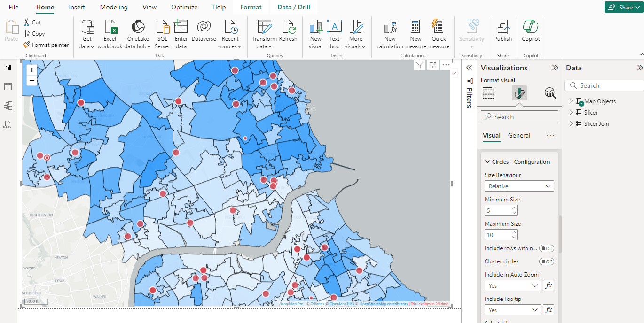This screenshot has width=644, height=323.
Task: Switch to Table view in left sidebar
Action: [x=8, y=87]
